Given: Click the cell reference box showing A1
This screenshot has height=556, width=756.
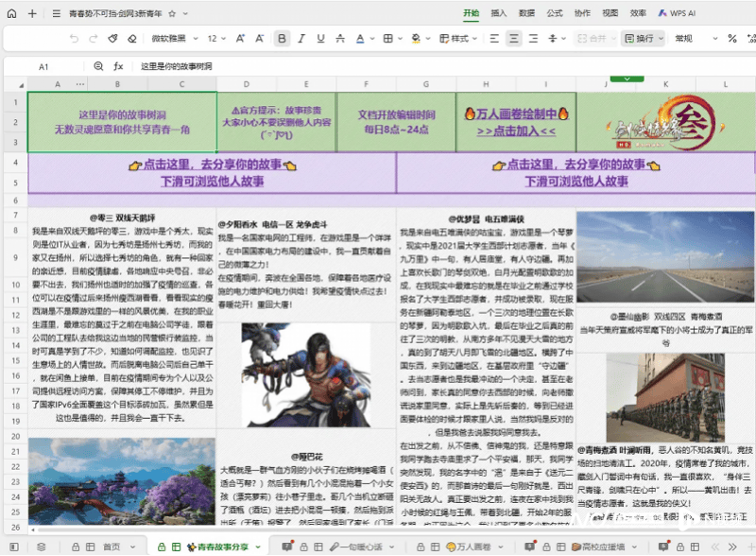Looking at the screenshot, I should tap(43, 67).
